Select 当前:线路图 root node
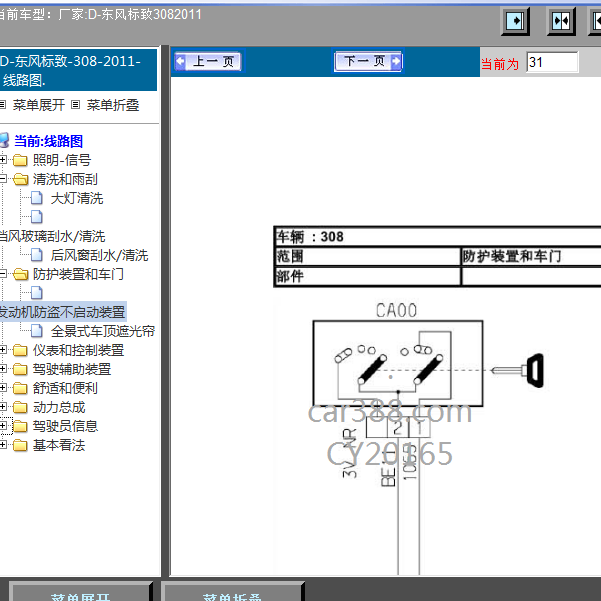601x601 pixels. pos(48,141)
